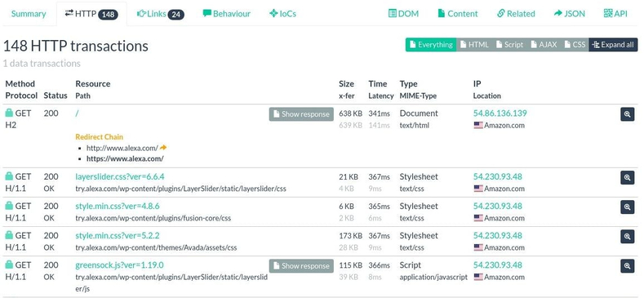
Task: Click the 638 KB size value
Action: coord(350,113)
